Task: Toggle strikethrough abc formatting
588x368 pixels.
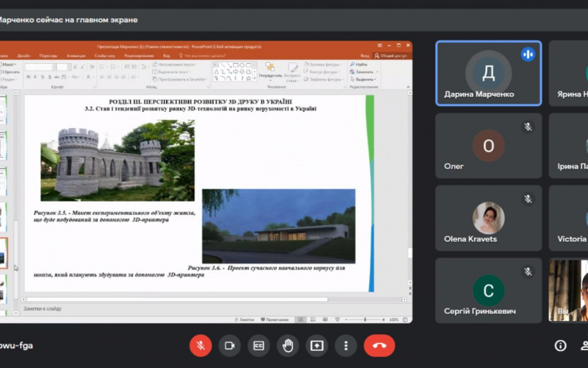Action: pyautogui.click(x=57, y=77)
